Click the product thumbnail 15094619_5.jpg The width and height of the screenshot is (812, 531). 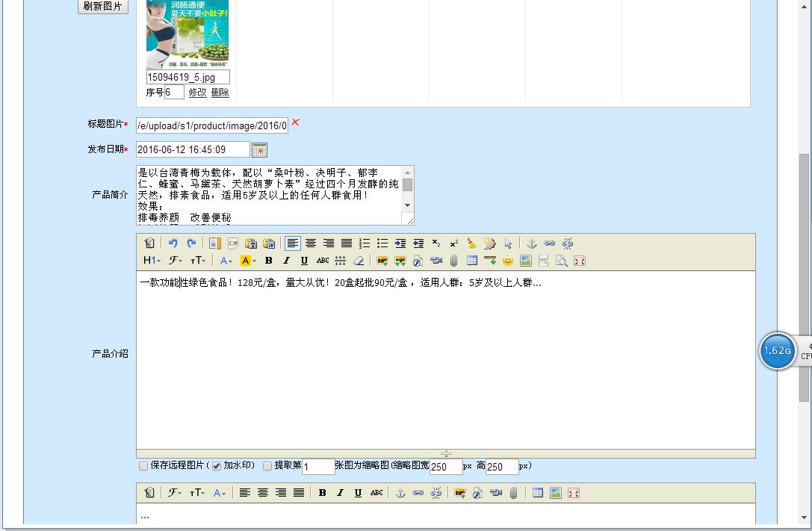[187, 34]
